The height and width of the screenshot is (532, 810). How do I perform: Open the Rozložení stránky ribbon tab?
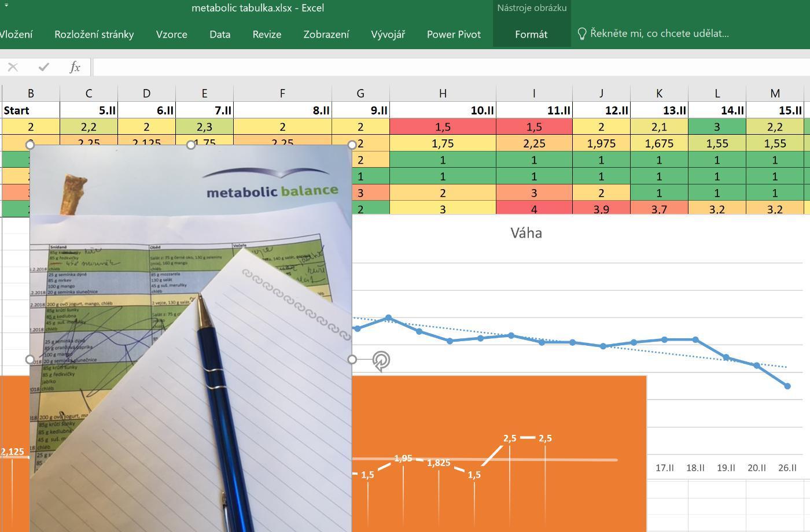click(94, 34)
